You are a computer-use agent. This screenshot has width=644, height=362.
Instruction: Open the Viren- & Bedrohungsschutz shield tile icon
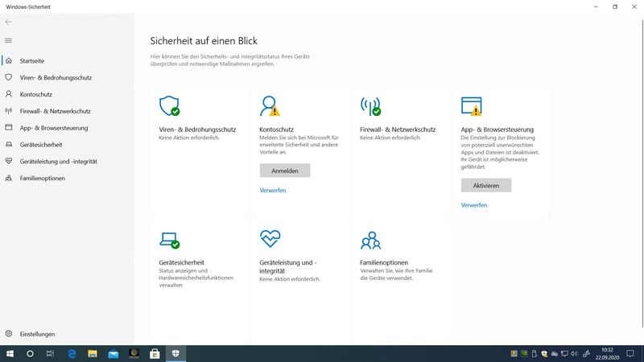169,106
